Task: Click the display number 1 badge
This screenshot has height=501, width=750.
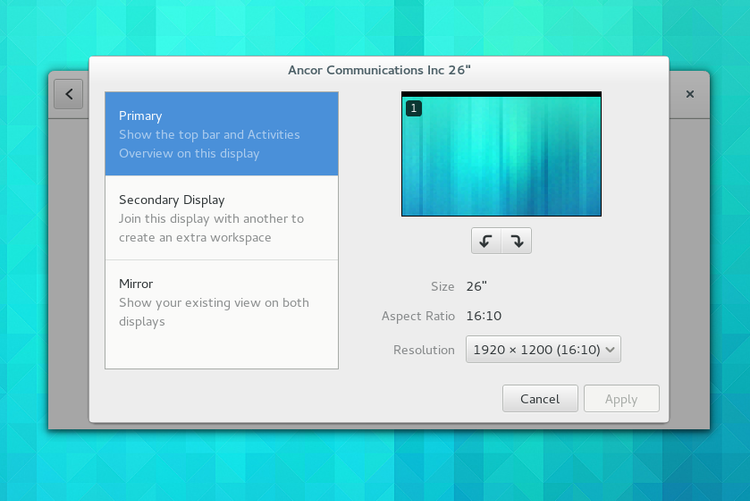Action: coord(413,108)
